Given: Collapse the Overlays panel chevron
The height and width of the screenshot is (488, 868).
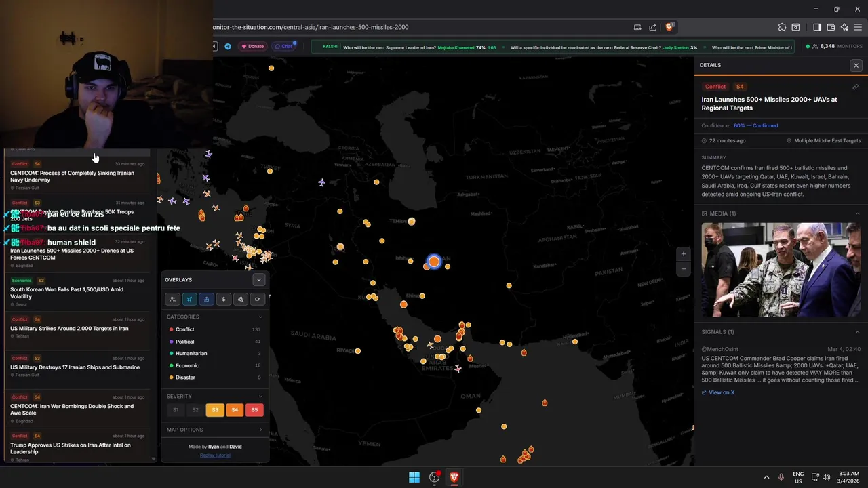Looking at the screenshot, I should point(258,279).
